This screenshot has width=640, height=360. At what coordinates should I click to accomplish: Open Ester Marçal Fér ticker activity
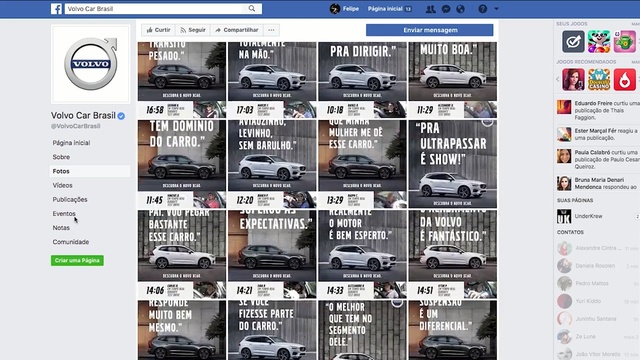(597, 134)
